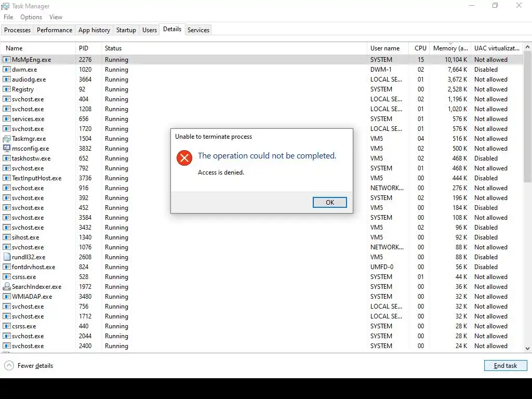Click the UMFD-0 user name cell
Screen dimensions: 532x399
382,267
